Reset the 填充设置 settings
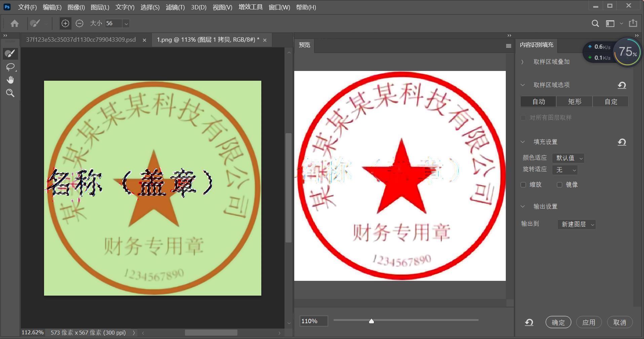The image size is (644, 339). pos(621,142)
